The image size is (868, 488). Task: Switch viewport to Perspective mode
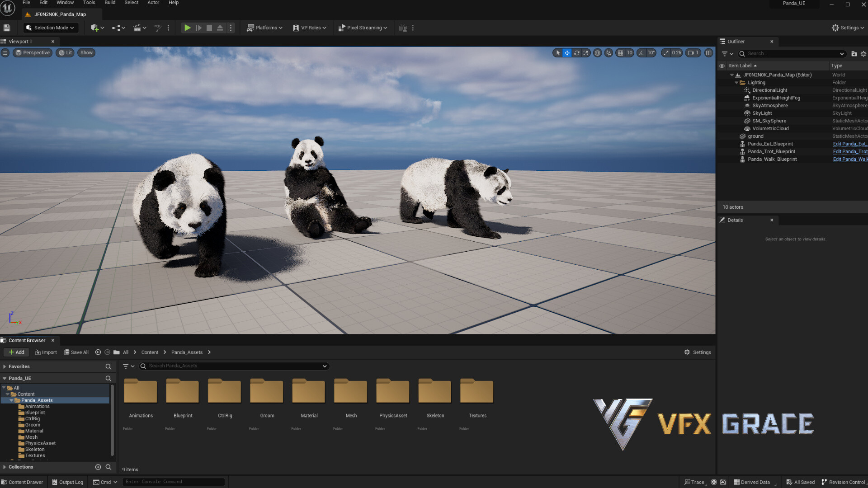tap(32, 52)
